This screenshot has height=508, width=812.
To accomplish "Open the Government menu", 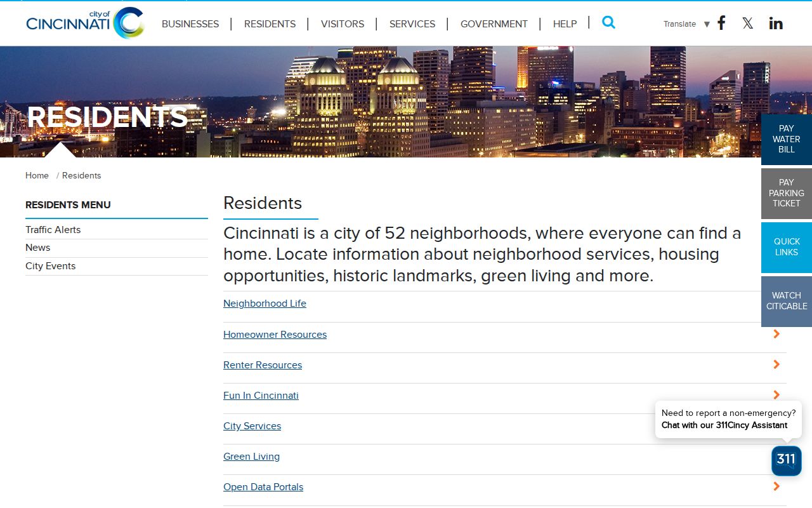I will [494, 24].
